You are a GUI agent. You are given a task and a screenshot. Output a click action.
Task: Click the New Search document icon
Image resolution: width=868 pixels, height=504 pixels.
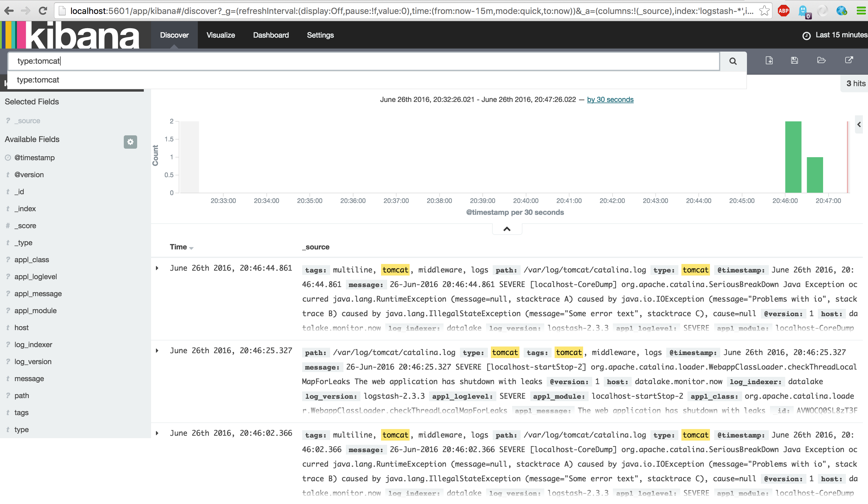769,61
